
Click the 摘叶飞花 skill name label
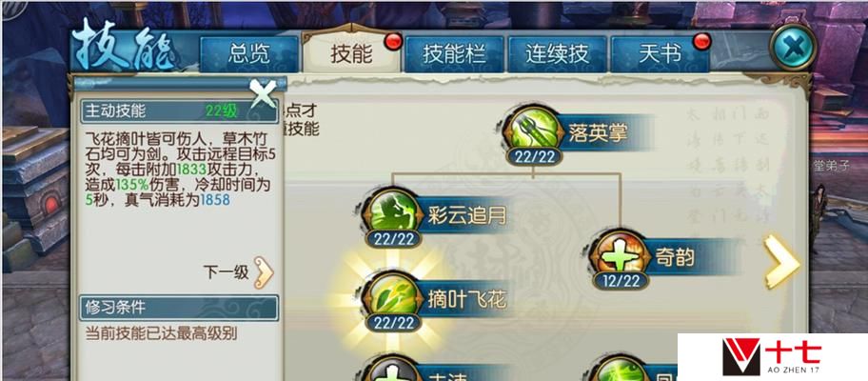pos(467,300)
